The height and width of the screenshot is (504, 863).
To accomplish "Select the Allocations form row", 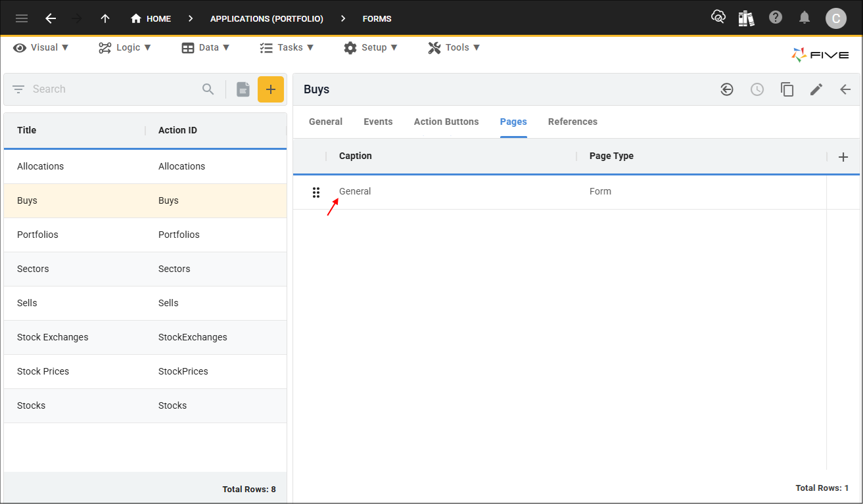I will click(x=145, y=166).
